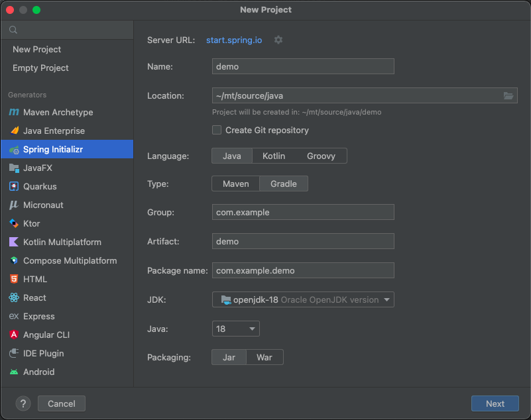Click the Maven Archetype generator icon
This screenshot has width=531, height=420.
pos(14,112)
